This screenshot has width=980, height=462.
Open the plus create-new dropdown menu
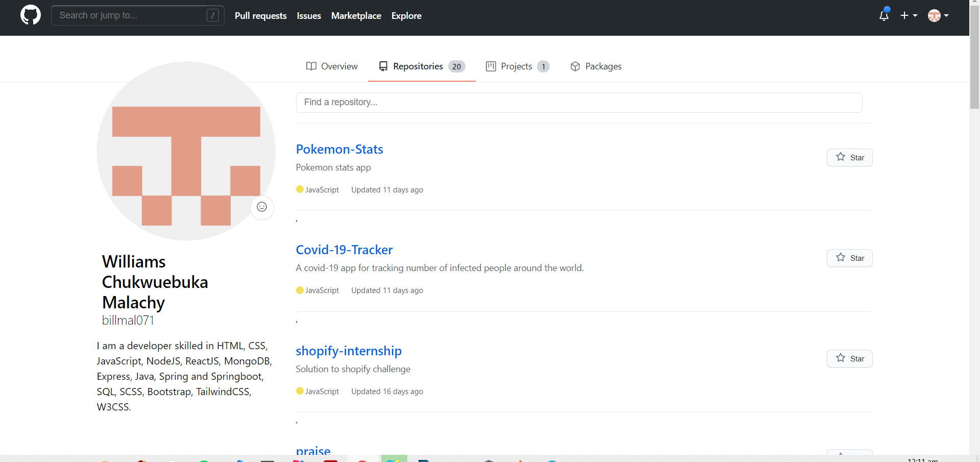(x=909, y=15)
